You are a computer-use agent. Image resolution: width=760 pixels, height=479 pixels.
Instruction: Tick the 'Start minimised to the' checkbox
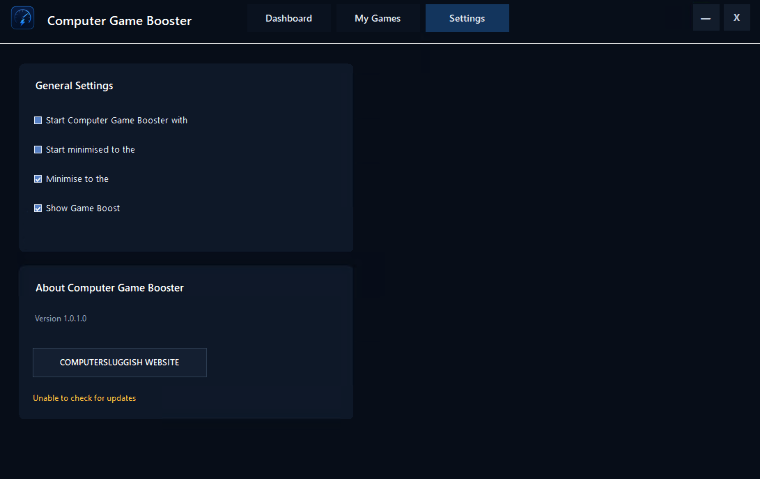(38, 150)
